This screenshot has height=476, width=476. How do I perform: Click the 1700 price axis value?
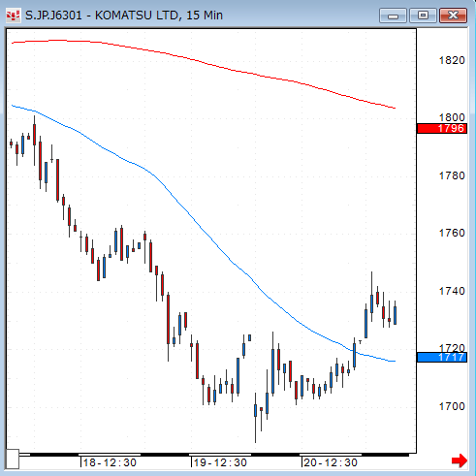[x=452, y=406]
